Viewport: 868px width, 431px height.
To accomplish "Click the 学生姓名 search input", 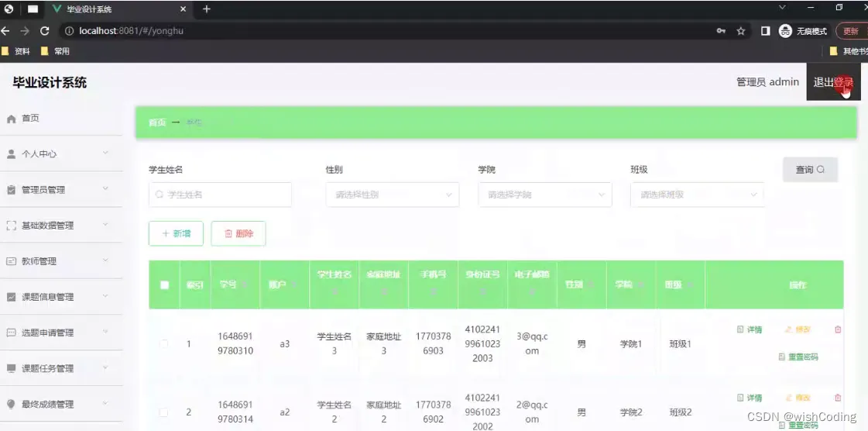I will tap(221, 195).
